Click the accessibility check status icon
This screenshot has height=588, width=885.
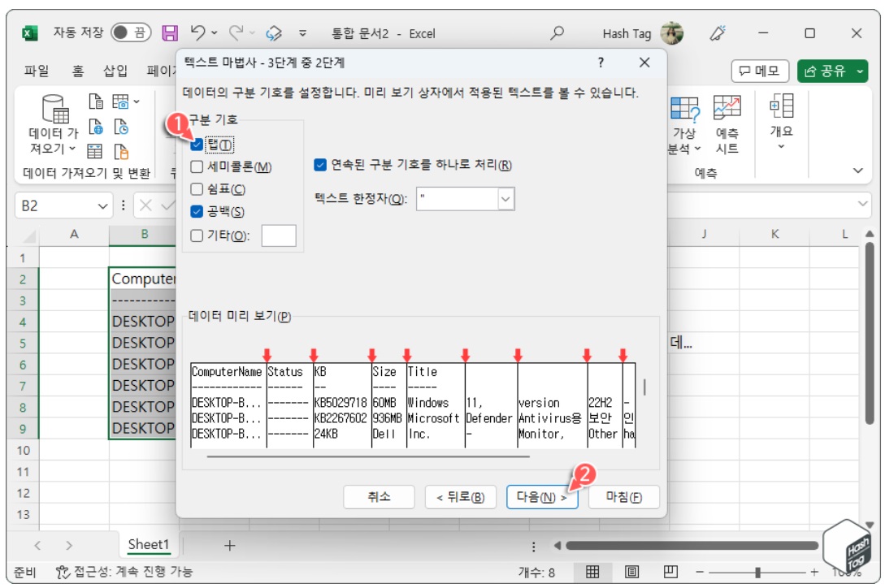click(x=63, y=572)
